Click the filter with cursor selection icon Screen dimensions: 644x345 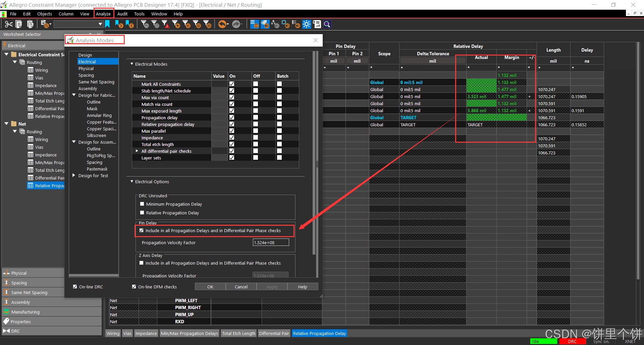(x=176, y=24)
